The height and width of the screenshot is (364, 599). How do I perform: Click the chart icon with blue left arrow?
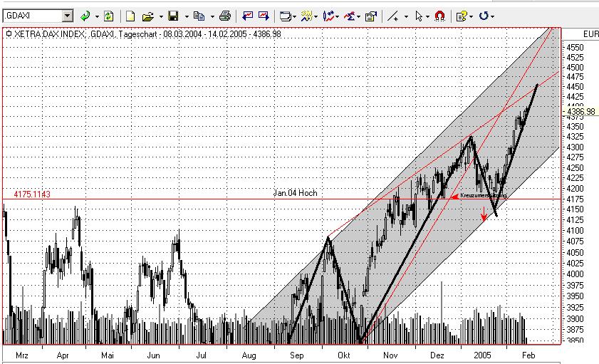(x=248, y=16)
